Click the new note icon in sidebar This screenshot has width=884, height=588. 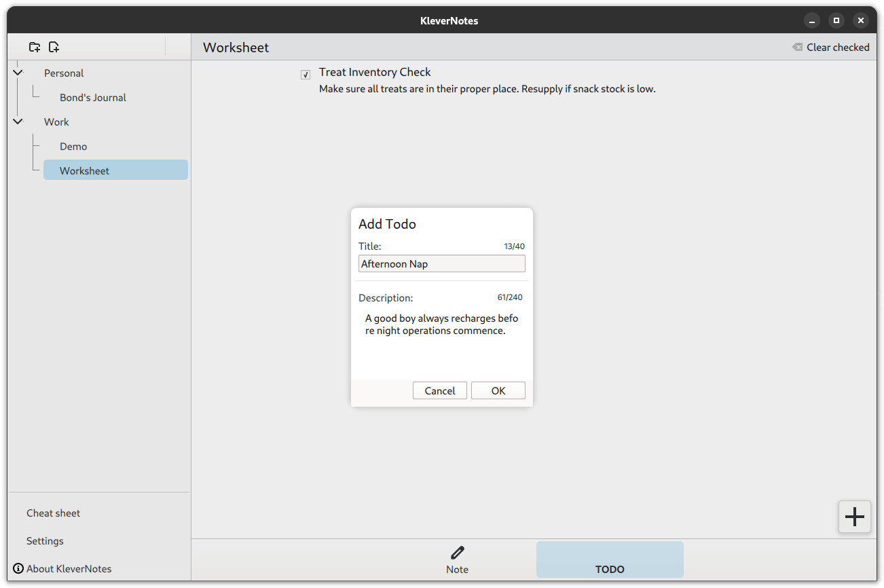54,47
